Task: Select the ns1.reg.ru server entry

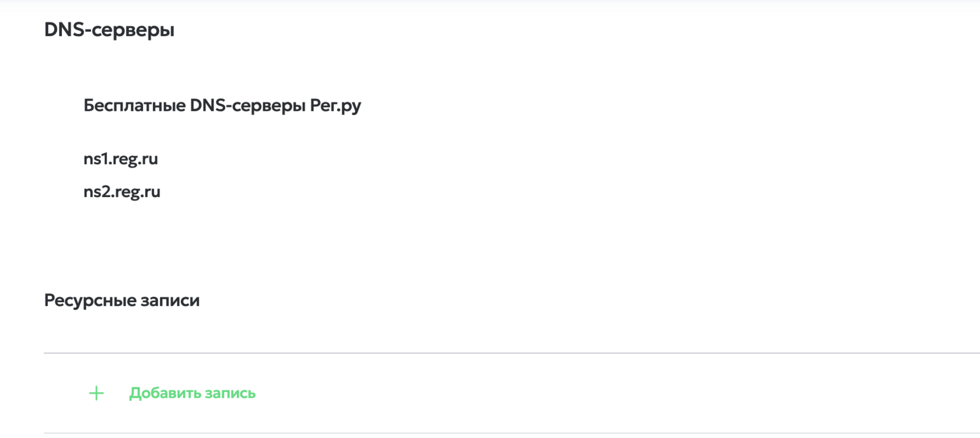Action: pos(121,159)
